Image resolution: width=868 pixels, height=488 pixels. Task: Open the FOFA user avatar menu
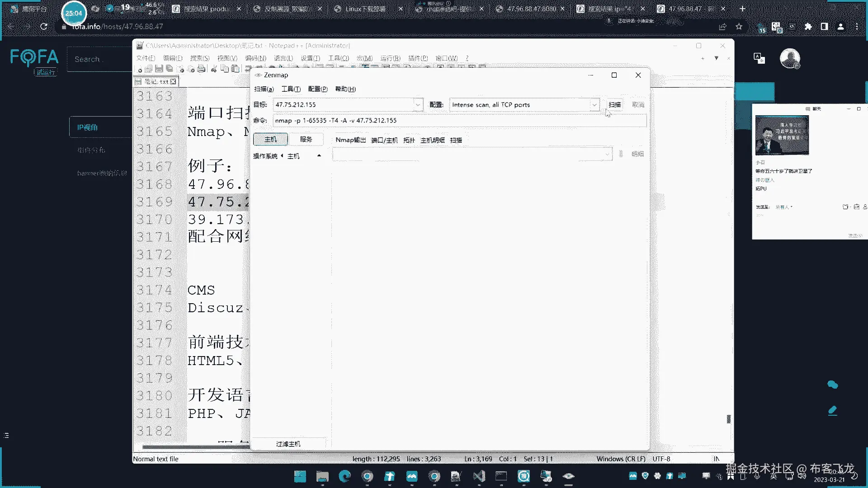click(x=790, y=58)
